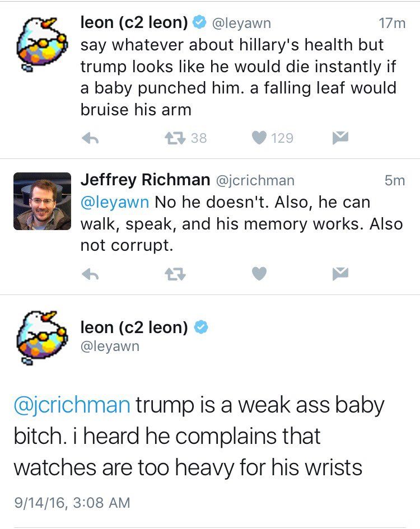Tap the @jcrichman handle beside Jeffrey's name

click(255, 180)
